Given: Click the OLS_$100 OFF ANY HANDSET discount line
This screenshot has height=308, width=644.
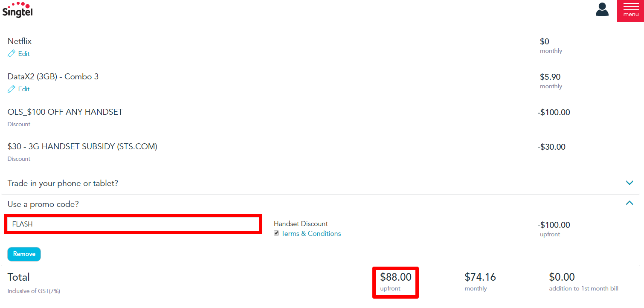Looking at the screenshot, I should [x=65, y=112].
